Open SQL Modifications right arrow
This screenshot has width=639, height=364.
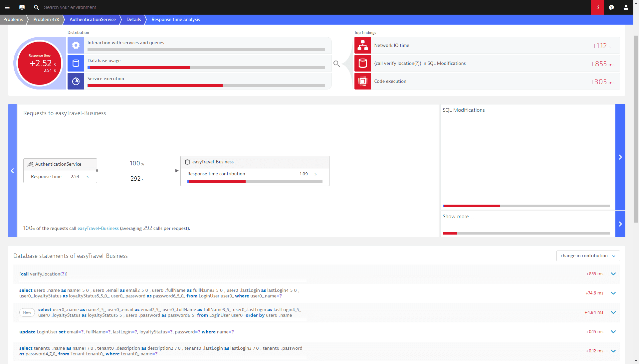click(x=620, y=157)
